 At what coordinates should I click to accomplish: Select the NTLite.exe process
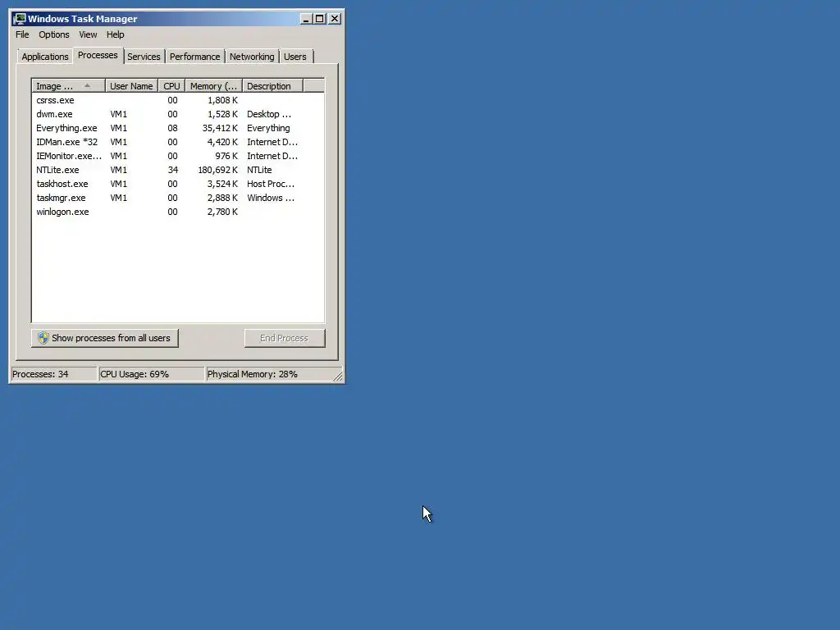(x=178, y=170)
